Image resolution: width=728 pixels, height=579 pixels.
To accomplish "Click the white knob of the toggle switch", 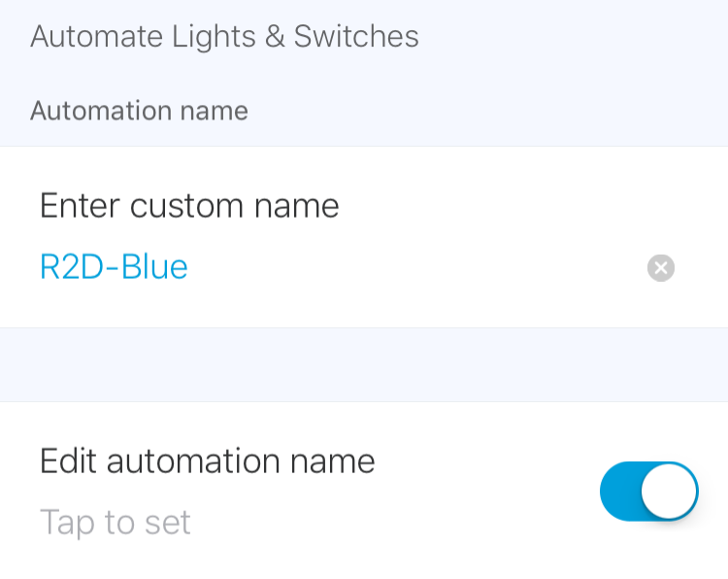I will point(669,491).
